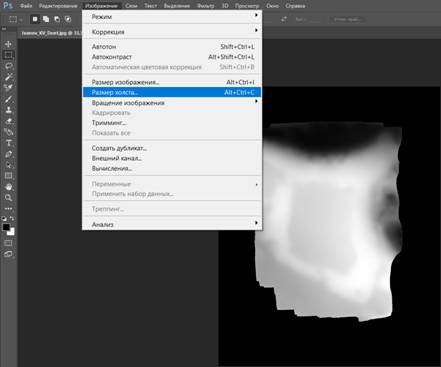This screenshot has height=367, width=441.
Task: Choose Внешний канал...
Action: [x=172, y=158]
